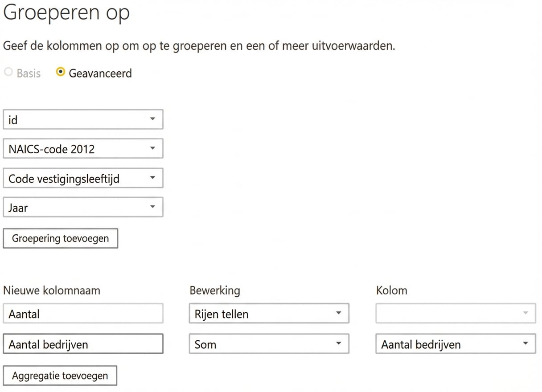
Task: Select the Geavanceerd radio option
Action: [x=61, y=72]
